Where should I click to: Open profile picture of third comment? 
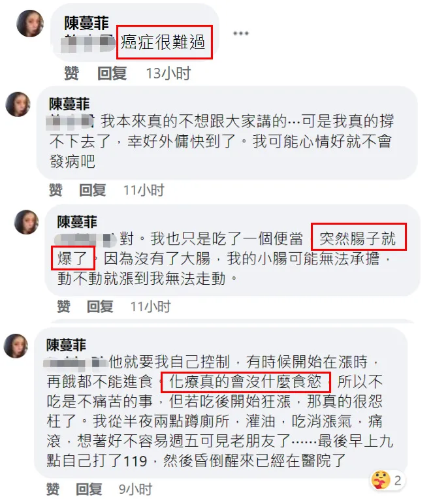[26, 222]
